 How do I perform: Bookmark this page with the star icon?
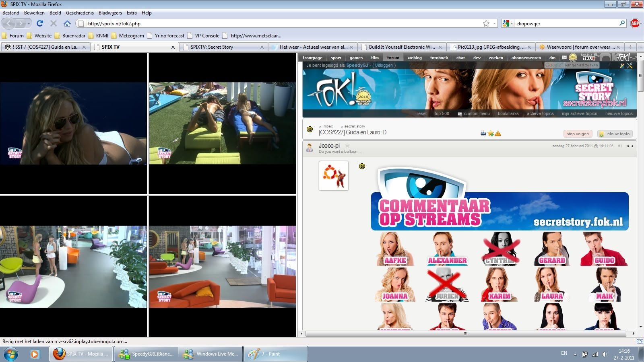486,23
